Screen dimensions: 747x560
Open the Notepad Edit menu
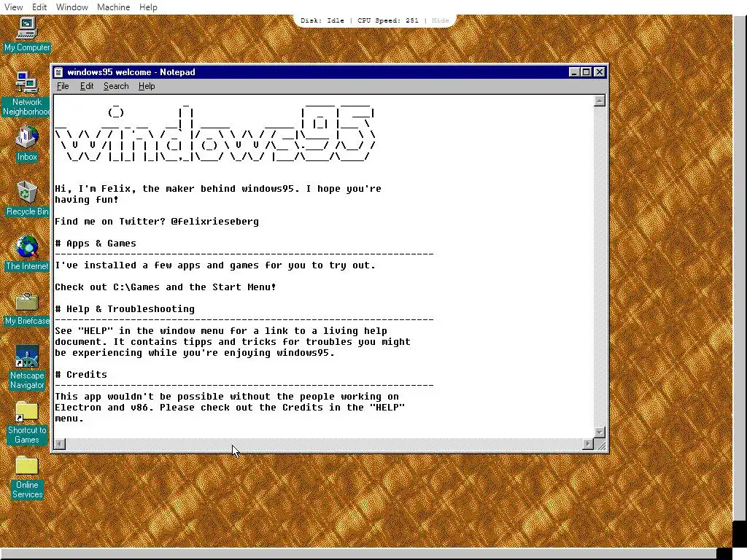pos(87,86)
